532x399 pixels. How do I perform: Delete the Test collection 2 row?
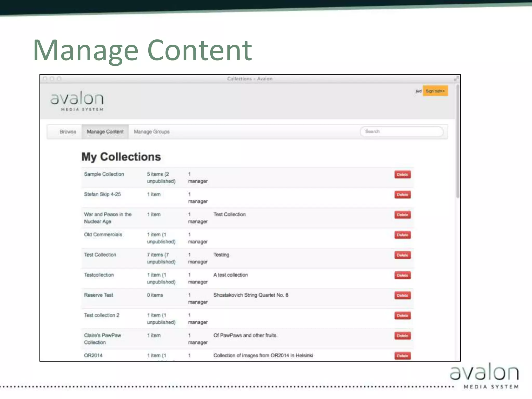[403, 316]
